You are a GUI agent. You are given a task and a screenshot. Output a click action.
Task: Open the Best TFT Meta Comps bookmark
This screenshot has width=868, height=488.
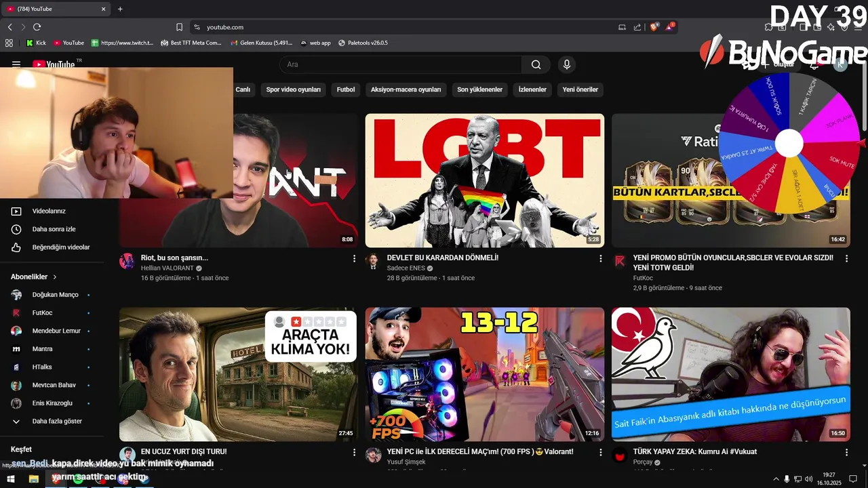click(x=191, y=43)
